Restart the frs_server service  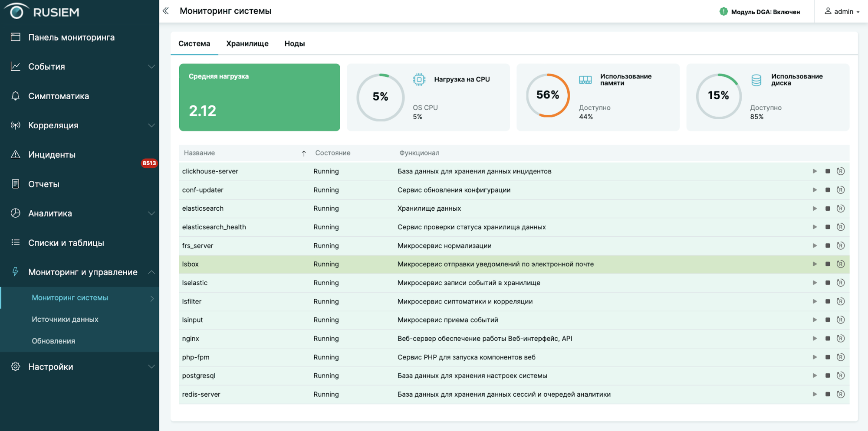point(841,245)
